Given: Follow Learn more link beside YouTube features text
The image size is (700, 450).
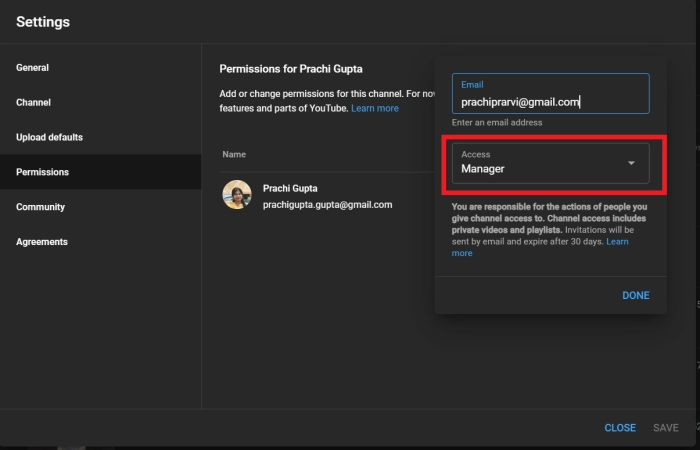Looking at the screenshot, I should (x=375, y=108).
